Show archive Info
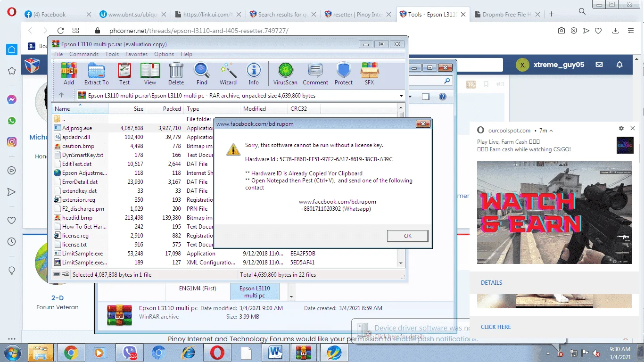Screen dimensions: 644x362 [254, 74]
